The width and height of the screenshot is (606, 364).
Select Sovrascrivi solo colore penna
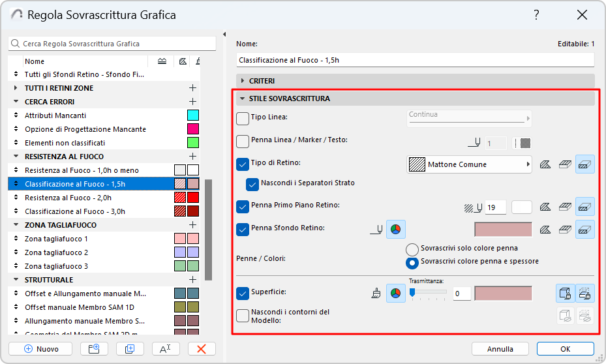click(412, 249)
